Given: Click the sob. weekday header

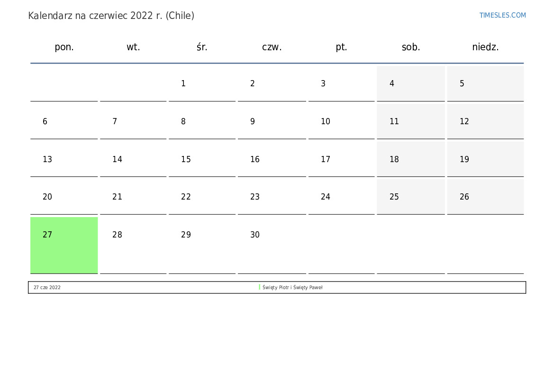Looking at the screenshot, I should (x=411, y=47).
